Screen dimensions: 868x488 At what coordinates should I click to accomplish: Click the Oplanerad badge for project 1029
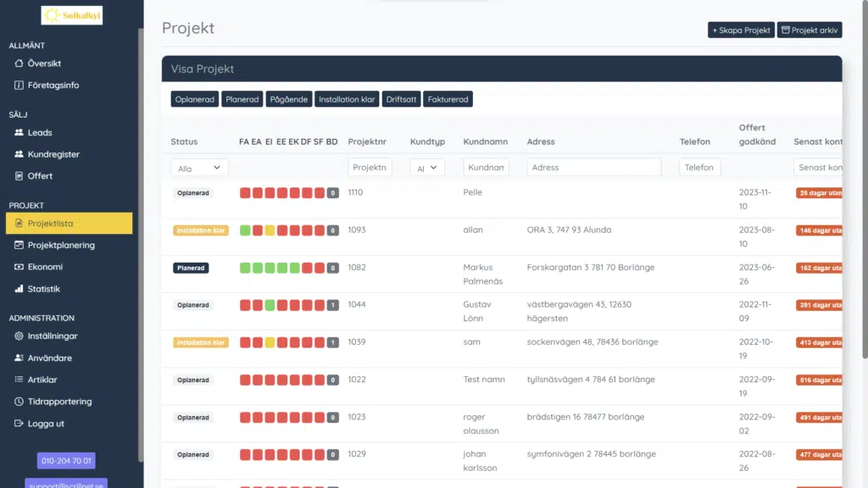click(193, 455)
